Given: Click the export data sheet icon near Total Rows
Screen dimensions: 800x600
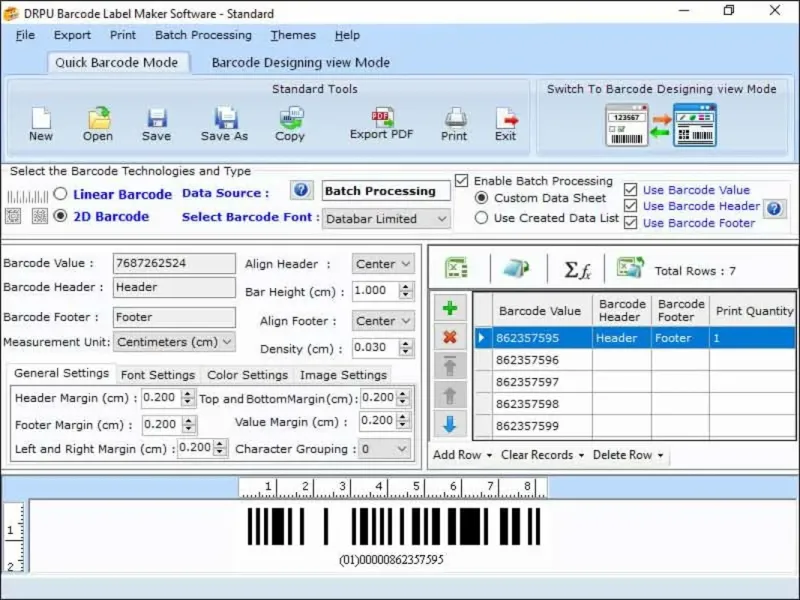Looking at the screenshot, I should tap(630, 268).
